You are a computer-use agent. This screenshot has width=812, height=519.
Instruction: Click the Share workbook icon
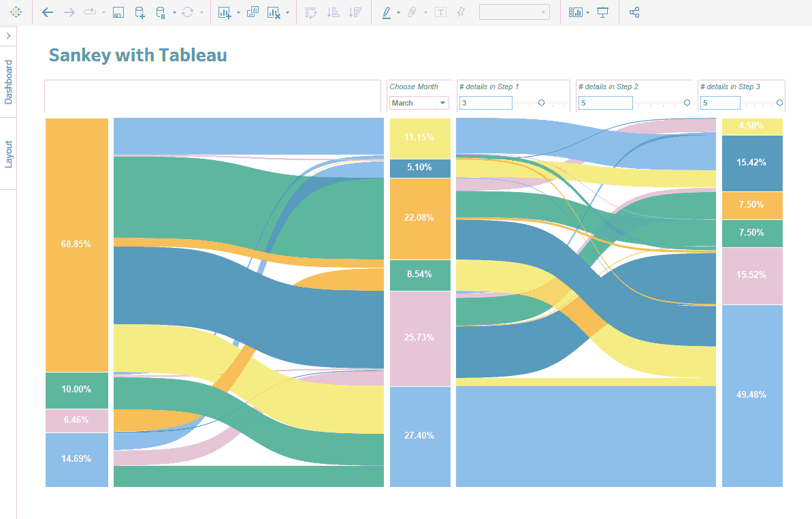[x=634, y=12]
